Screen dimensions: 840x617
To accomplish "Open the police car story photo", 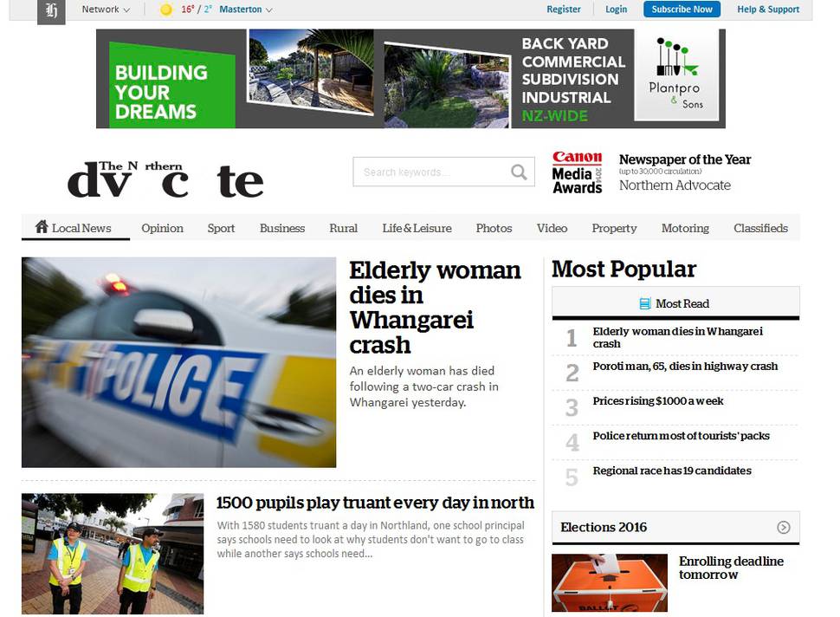I will pos(179,362).
